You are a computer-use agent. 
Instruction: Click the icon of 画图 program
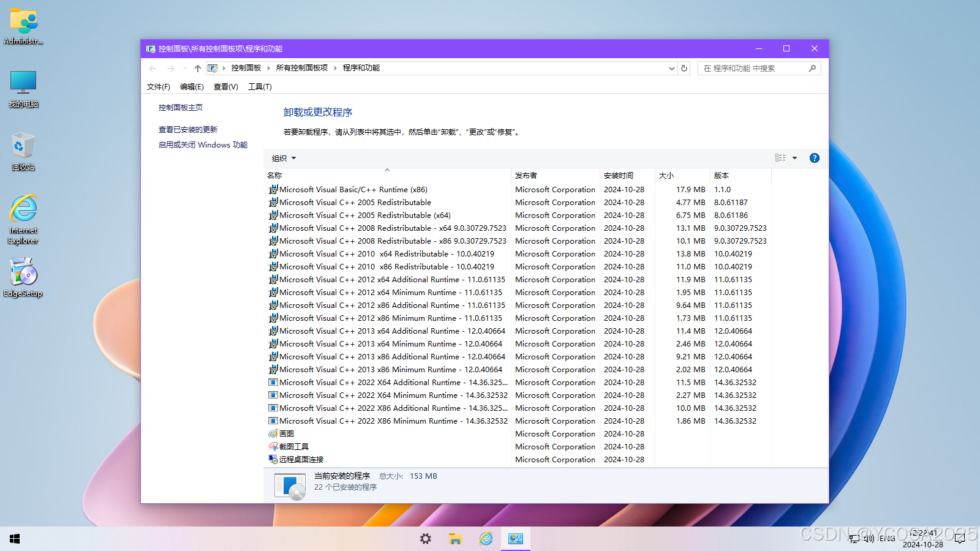click(x=273, y=434)
